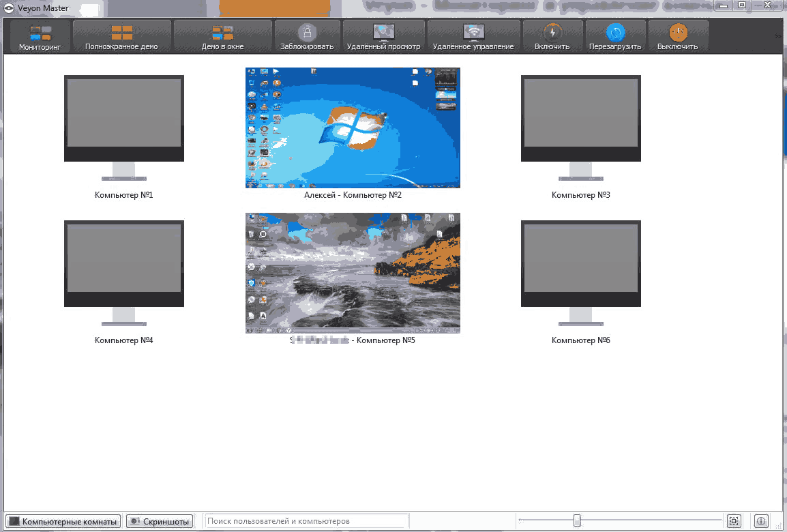Reboot machines using Перезагрузить icon
The height and width of the screenshot is (532, 787).
[x=615, y=36]
